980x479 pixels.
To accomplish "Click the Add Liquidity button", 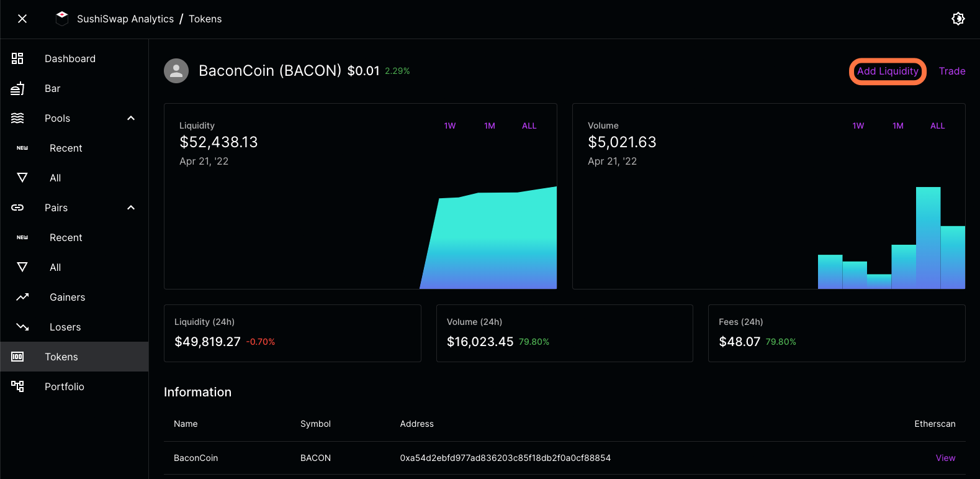I will coord(888,71).
